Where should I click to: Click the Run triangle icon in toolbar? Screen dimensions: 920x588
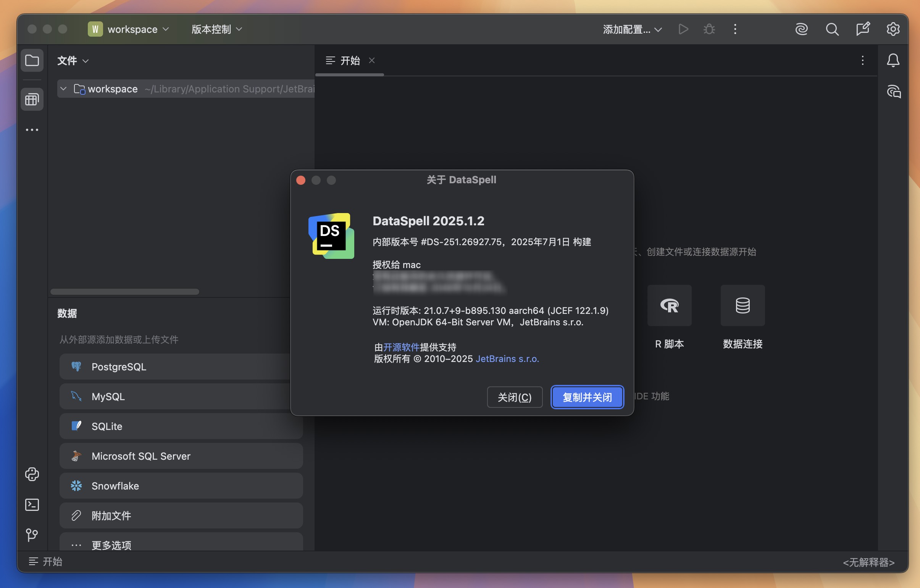pos(683,29)
